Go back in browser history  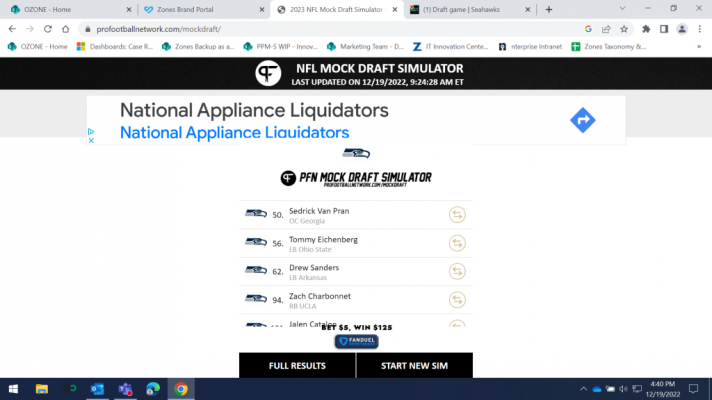(12, 29)
